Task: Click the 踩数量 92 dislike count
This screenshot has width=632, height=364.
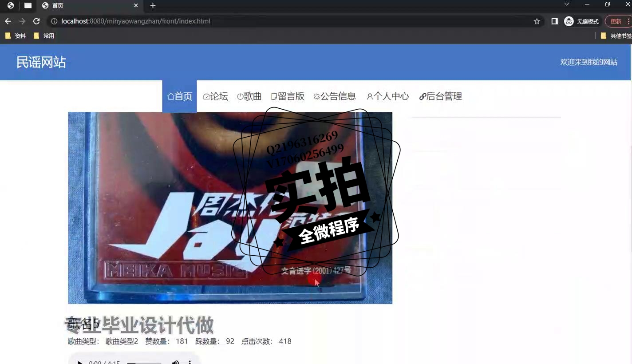Action: point(215,341)
